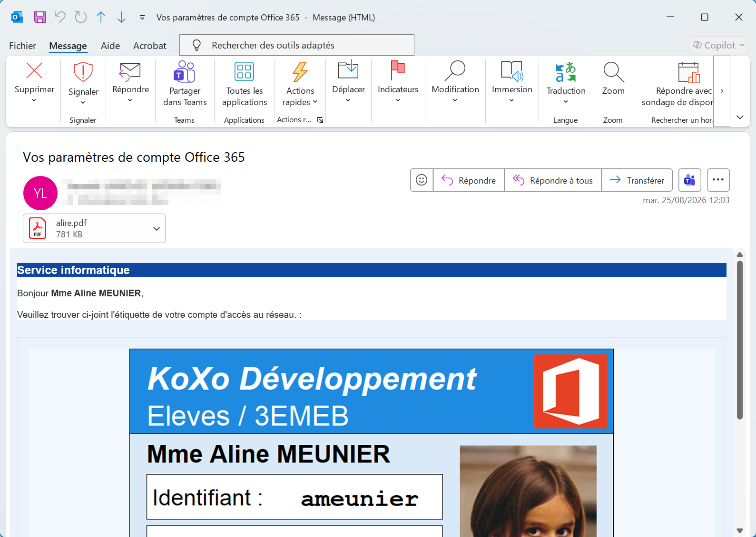Expand the ribbon Répondre dropdown arrow
This screenshot has width=756, height=537.
point(130,100)
